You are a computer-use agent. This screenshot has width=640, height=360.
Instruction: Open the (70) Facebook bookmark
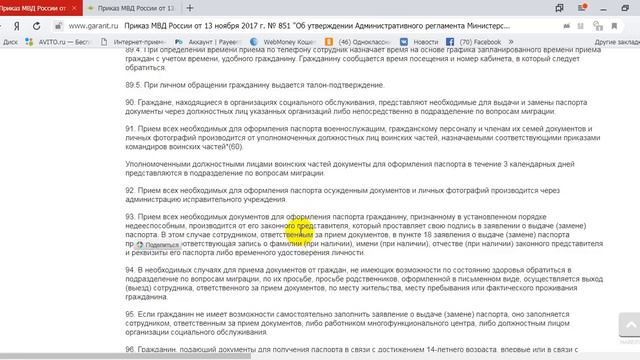click(x=473, y=42)
